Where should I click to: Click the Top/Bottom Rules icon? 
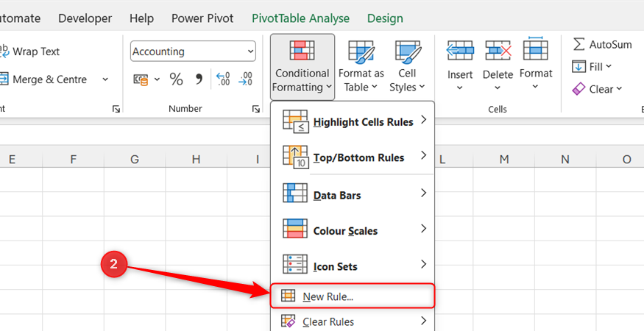[295, 157]
